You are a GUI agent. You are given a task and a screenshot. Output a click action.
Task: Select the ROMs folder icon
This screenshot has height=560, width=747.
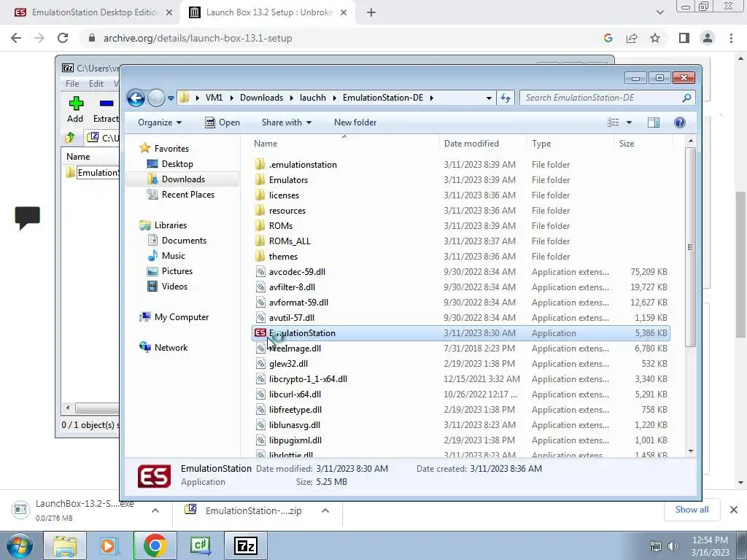tap(260, 226)
